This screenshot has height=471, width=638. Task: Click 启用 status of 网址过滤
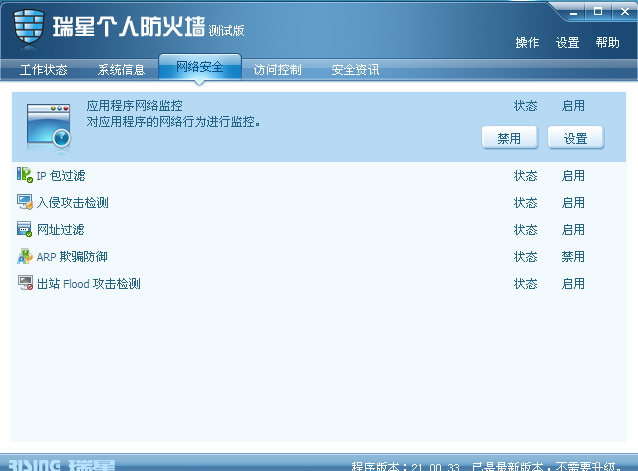click(573, 230)
